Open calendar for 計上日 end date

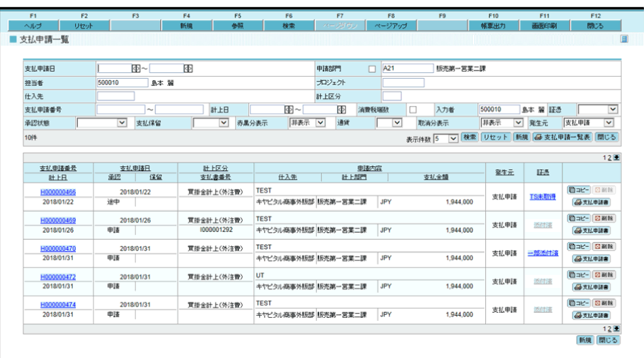point(341,110)
